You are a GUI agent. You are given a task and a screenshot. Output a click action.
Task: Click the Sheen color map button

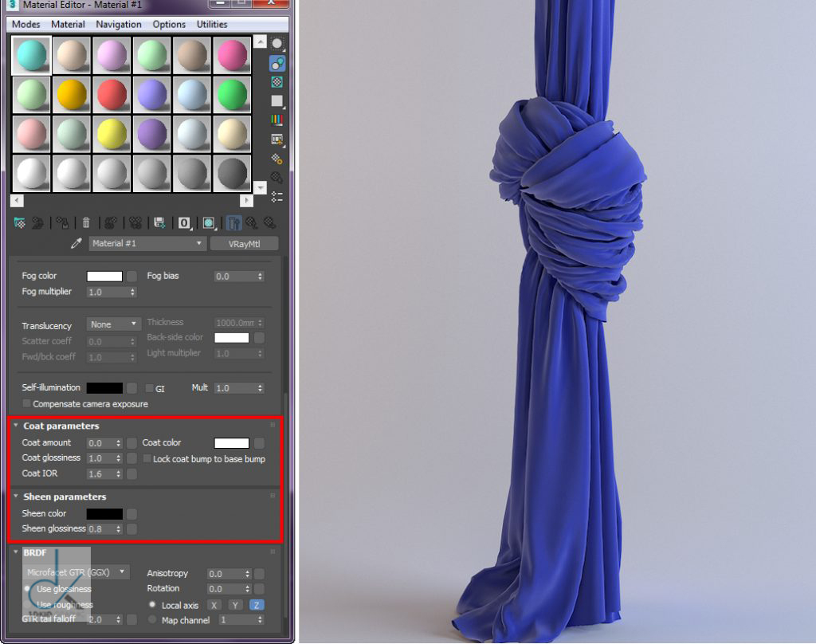[x=131, y=514]
